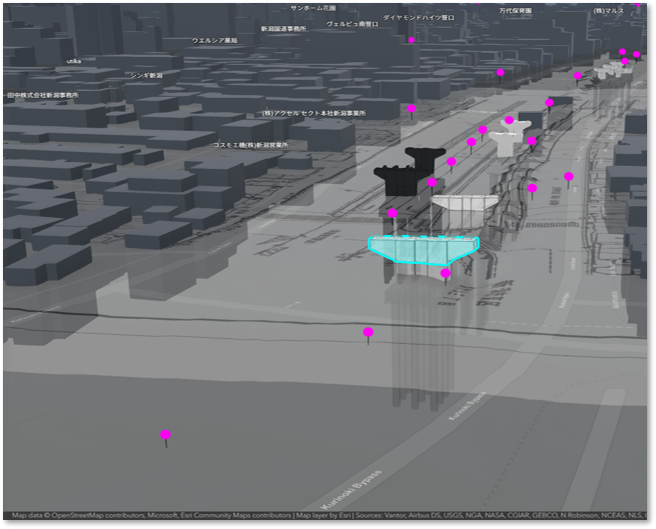
Task: Click the Kurinoki Bypass road label
Action: [351, 489]
